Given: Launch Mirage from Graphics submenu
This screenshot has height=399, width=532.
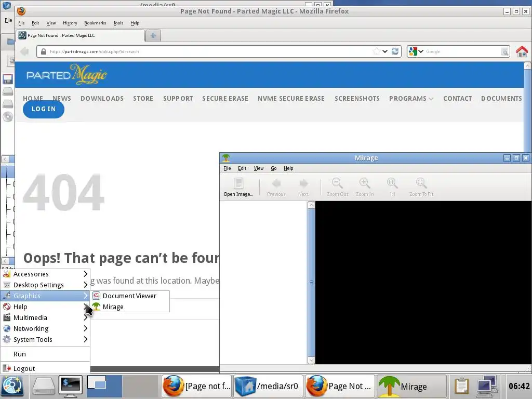Looking at the screenshot, I should tap(130, 307).
